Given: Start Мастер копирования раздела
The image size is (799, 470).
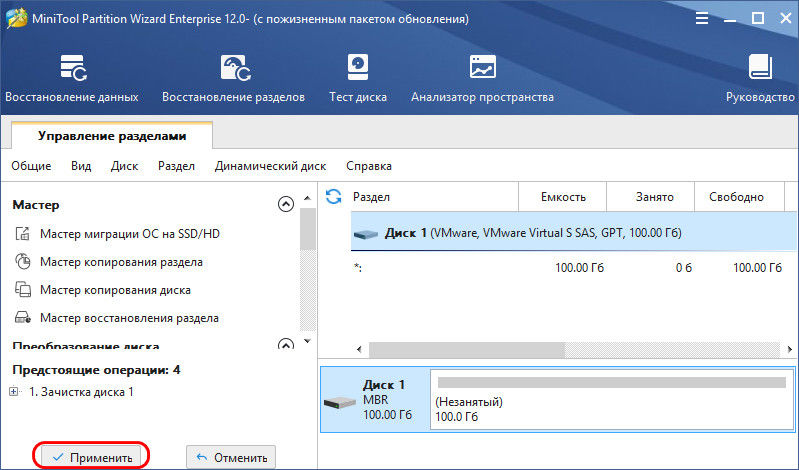Looking at the screenshot, I should tap(121, 262).
